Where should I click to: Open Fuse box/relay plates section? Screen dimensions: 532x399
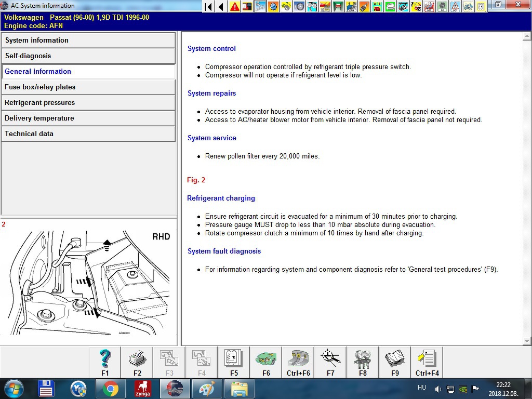[x=88, y=87]
